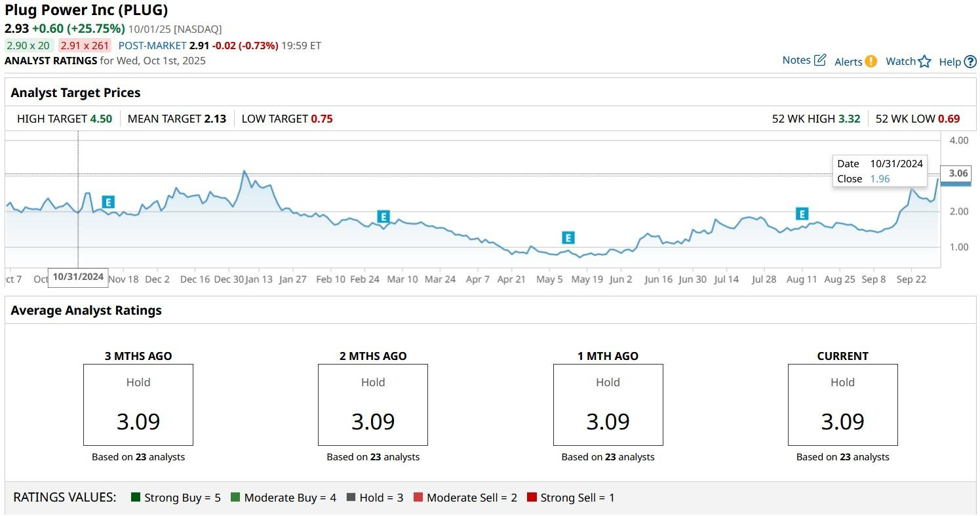980x516 pixels.
Task: Click the Moderate Buy legend swatch
Action: click(235, 498)
